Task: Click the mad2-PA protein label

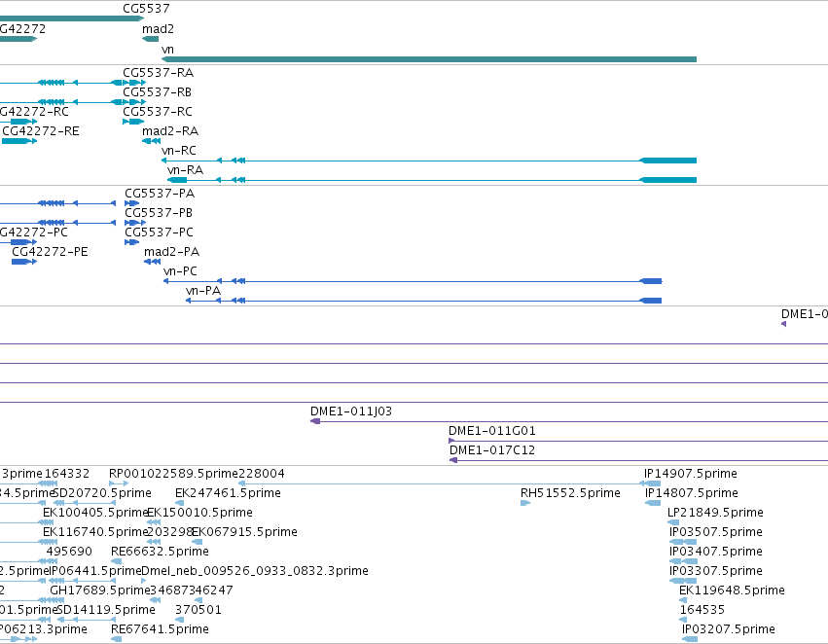Action: click(171, 252)
